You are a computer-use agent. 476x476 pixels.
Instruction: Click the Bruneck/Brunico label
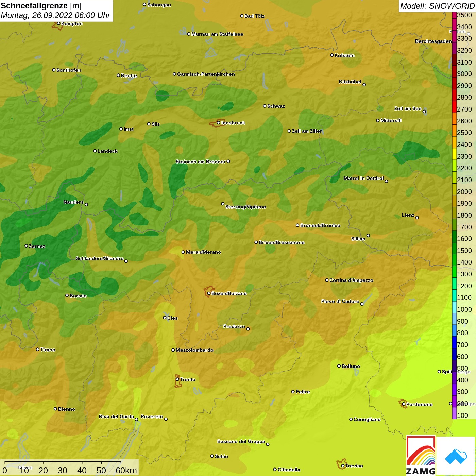coord(320,225)
